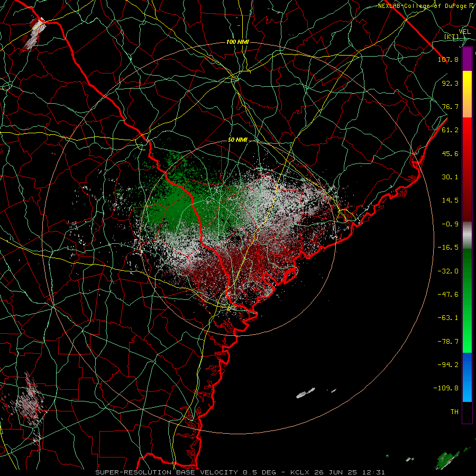Click the -94.2 velocity scale value
Image resolution: width=476 pixels, height=476 pixels.
pos(448,365)
